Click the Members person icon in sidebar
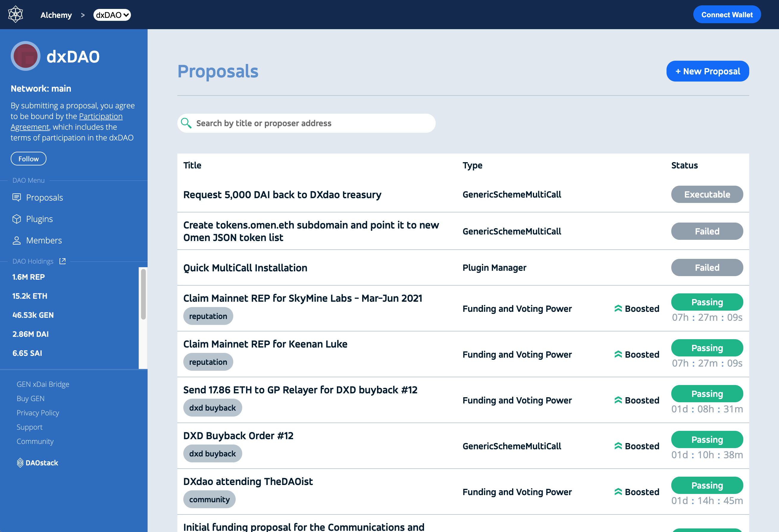Viewport: 779px width, 532px height. coord(16,240)
